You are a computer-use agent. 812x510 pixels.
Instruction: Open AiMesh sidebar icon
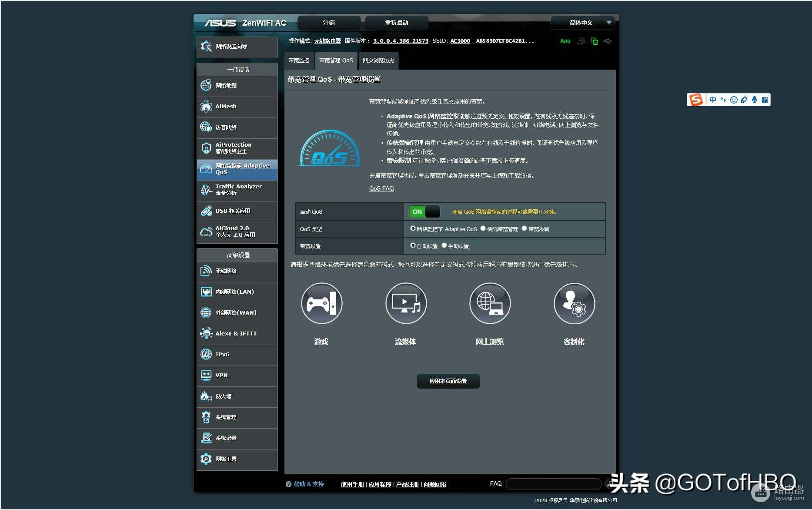pyautogui.click(x=206, y=106)
